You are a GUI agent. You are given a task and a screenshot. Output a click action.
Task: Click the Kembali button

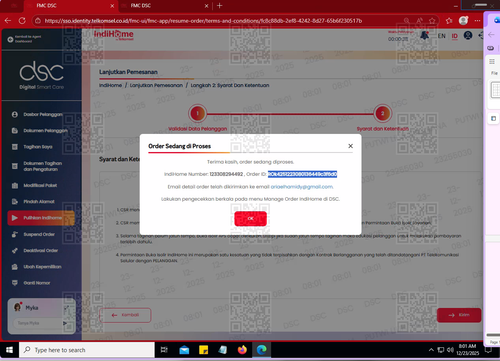125,315
